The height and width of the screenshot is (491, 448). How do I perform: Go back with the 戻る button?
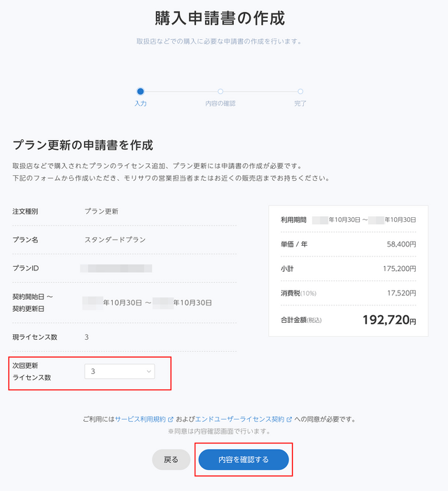(171, 459)
